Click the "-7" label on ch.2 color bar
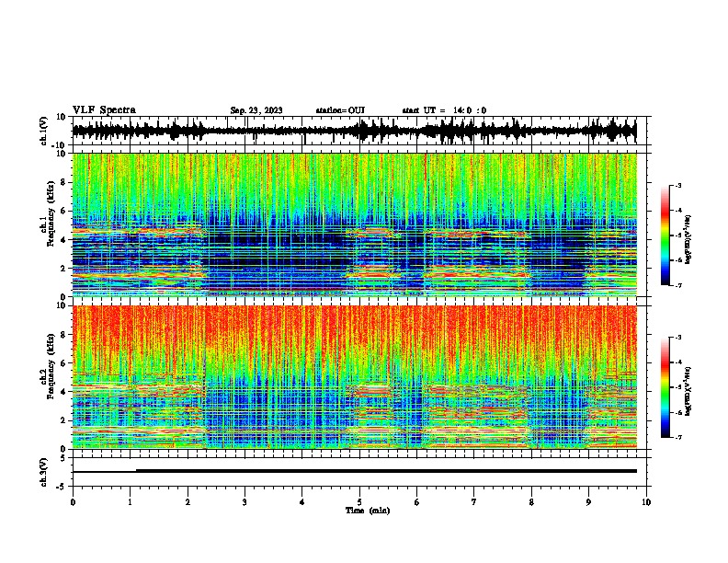 [x=678, y=437]
